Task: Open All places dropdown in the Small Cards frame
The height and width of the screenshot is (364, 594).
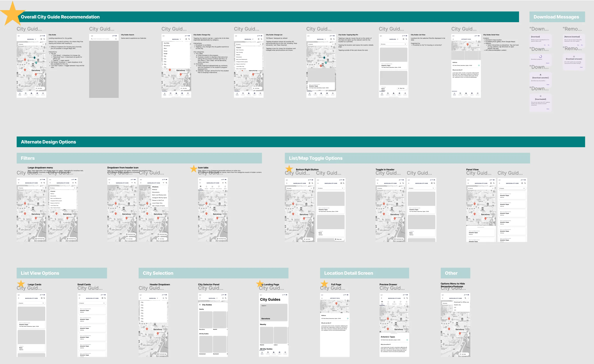Action: coord(92,303)
